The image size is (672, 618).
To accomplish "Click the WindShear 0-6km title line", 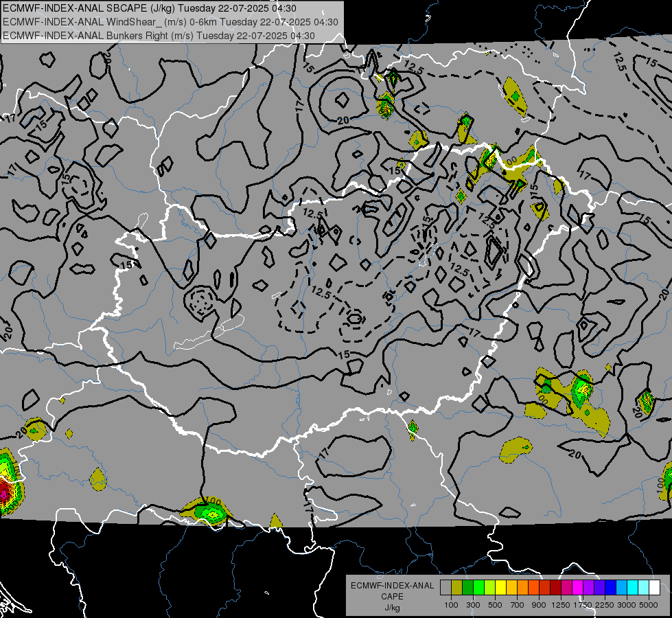I will point(170,22).
